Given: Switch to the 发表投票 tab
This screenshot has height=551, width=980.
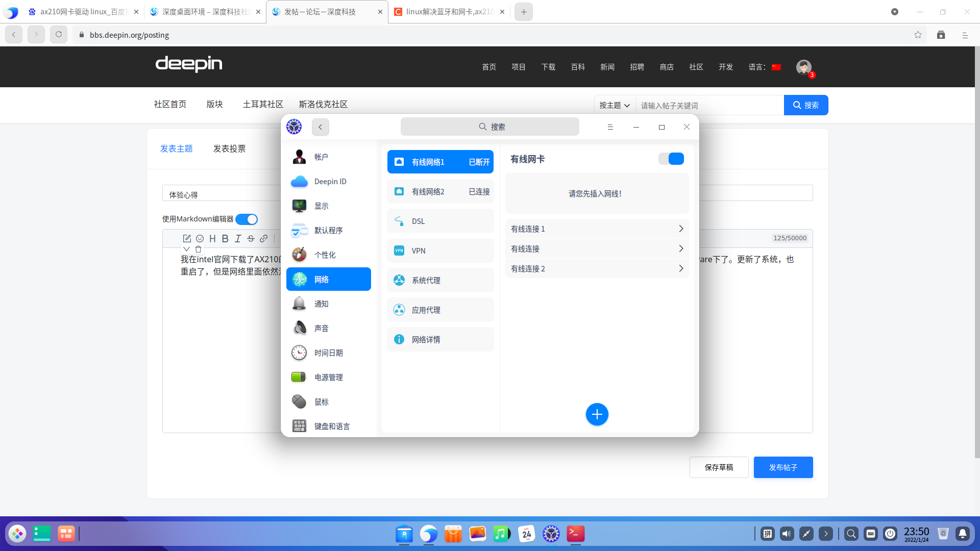Looking at the screenshot, I should [229, 148].
